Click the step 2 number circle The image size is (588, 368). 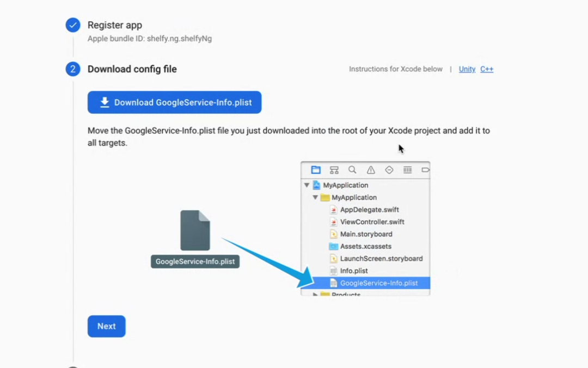73,69
